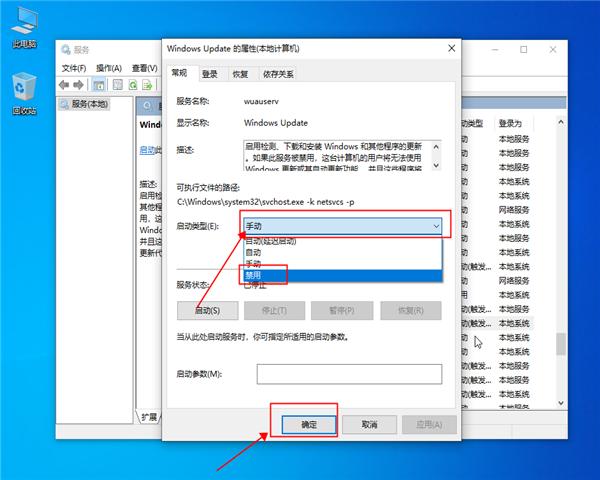Click the 停止(T) button
Image resolution: width=600 pixels, height=480 pixels.
tap(274, 310)
